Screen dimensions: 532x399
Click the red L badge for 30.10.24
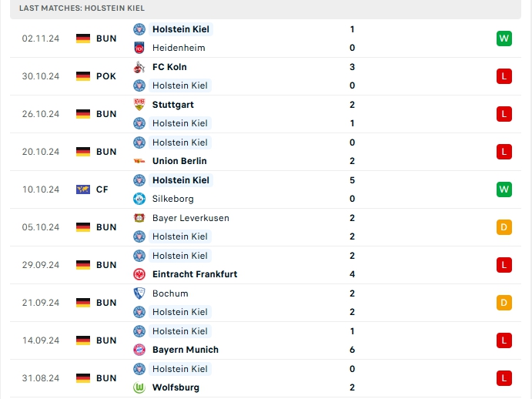(504, 76)
